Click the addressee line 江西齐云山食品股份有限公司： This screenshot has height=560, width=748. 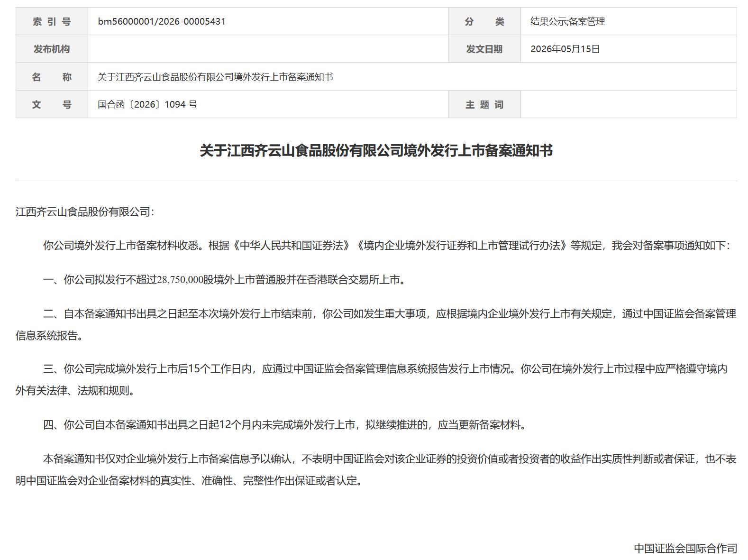pos(85,212)
